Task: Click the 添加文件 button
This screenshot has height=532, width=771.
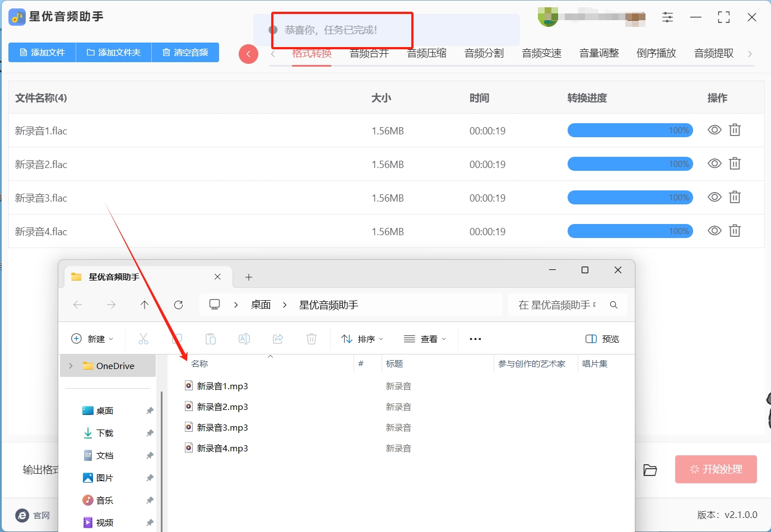Action: (x=42, y=52)
